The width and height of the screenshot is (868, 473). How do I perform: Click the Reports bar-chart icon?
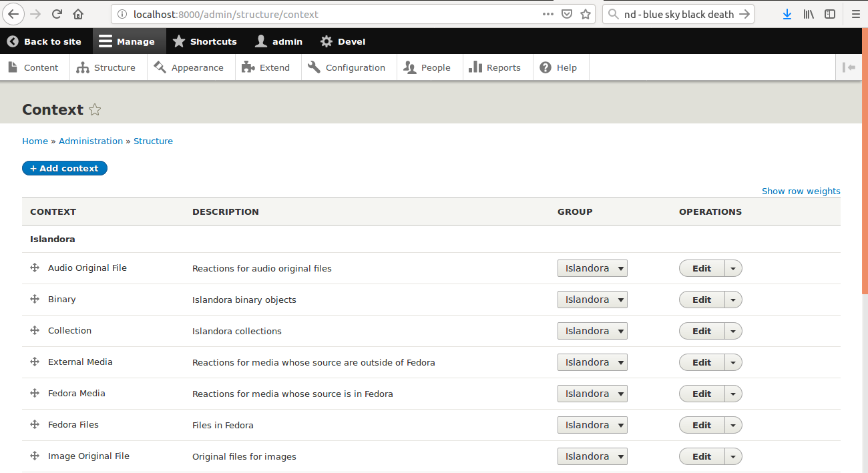pos(477,67)
